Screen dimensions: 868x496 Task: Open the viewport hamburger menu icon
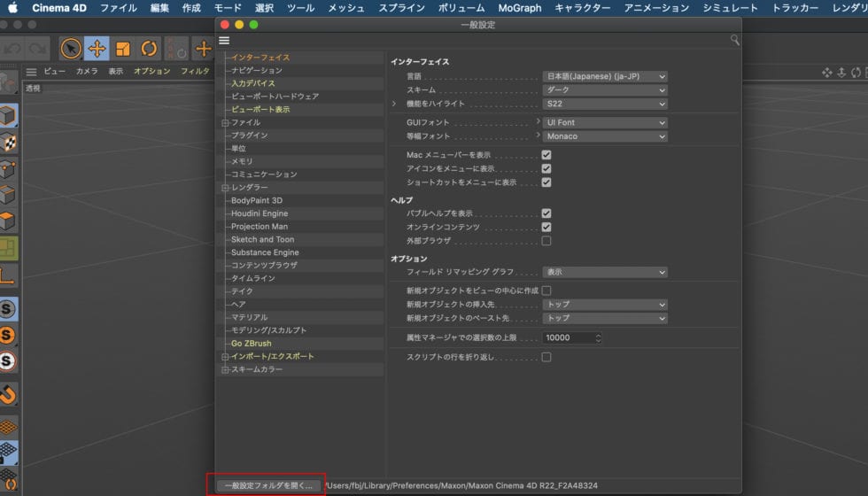(x=32, y=72)
